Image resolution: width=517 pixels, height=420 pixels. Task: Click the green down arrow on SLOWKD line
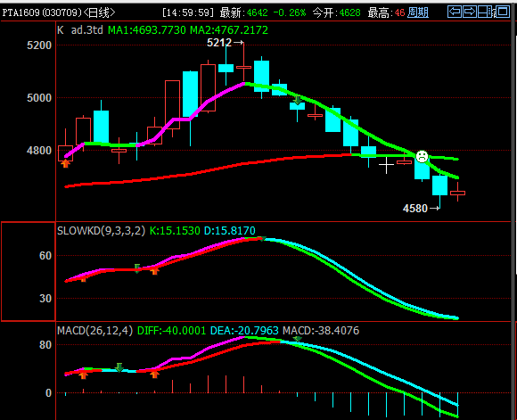pyautogui.click(x=137, y=268)
